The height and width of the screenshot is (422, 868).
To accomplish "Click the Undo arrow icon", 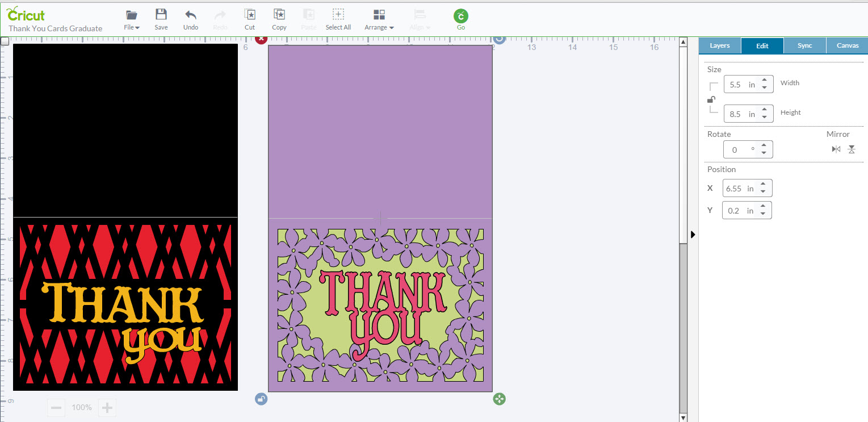I will 191,15.
